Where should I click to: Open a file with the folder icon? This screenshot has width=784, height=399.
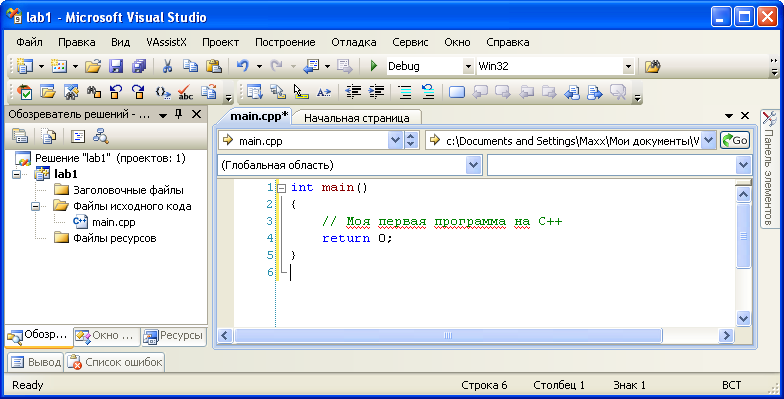click(93, 66)
